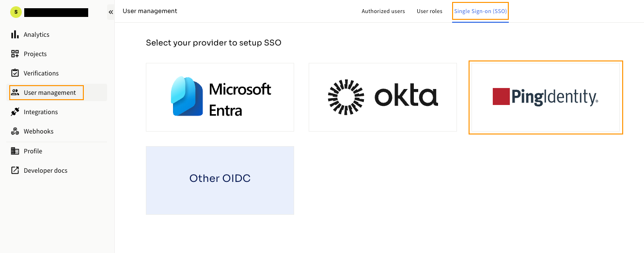Open the Analytics section

36,34
